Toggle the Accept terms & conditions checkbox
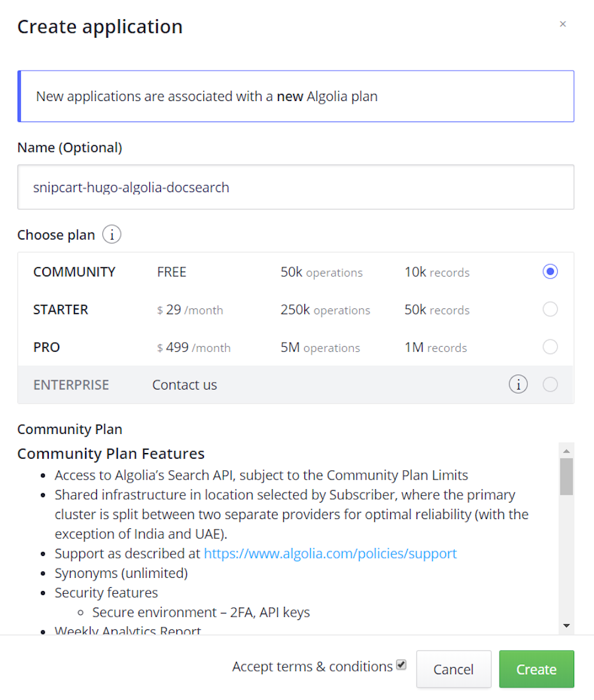This screenshot has width=594, height=700. click(x=401, y=665)
